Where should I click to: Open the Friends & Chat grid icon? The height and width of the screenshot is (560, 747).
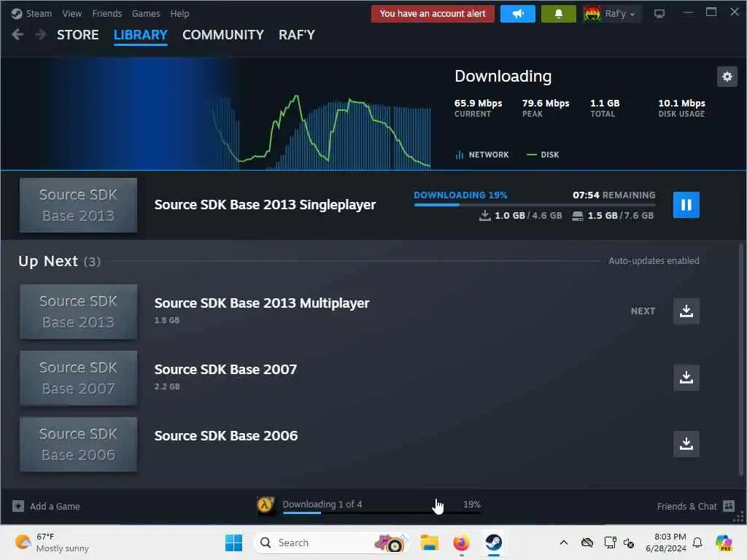pos(729,506)
